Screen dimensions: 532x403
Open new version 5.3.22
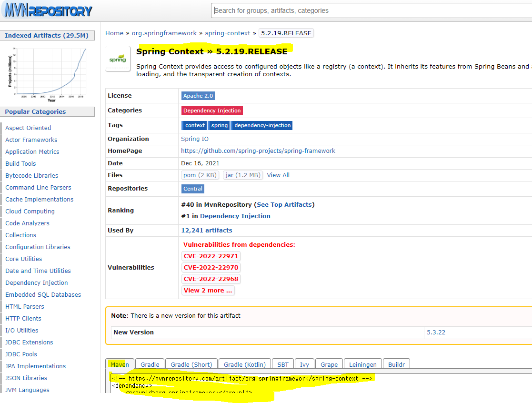(436, 332)
